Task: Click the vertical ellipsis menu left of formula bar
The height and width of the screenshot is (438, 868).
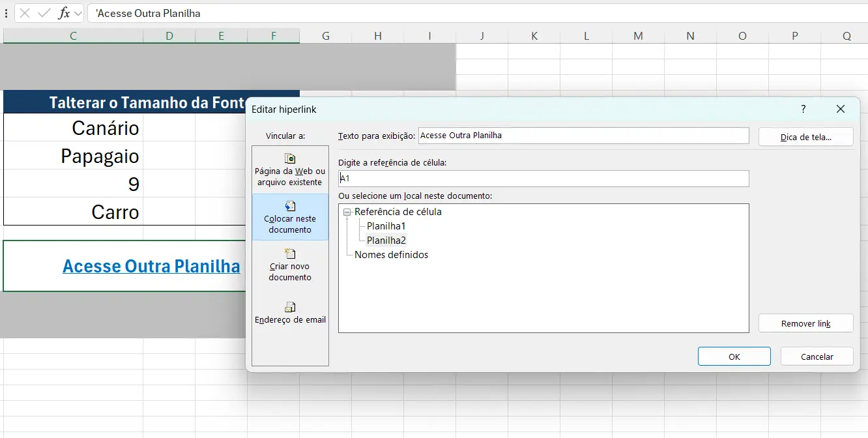Action: [x=6, y=12]
